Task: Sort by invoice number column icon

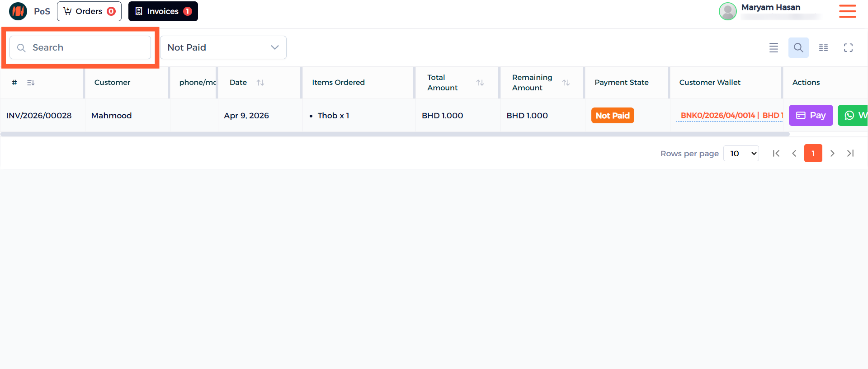Action: [31, 83]
